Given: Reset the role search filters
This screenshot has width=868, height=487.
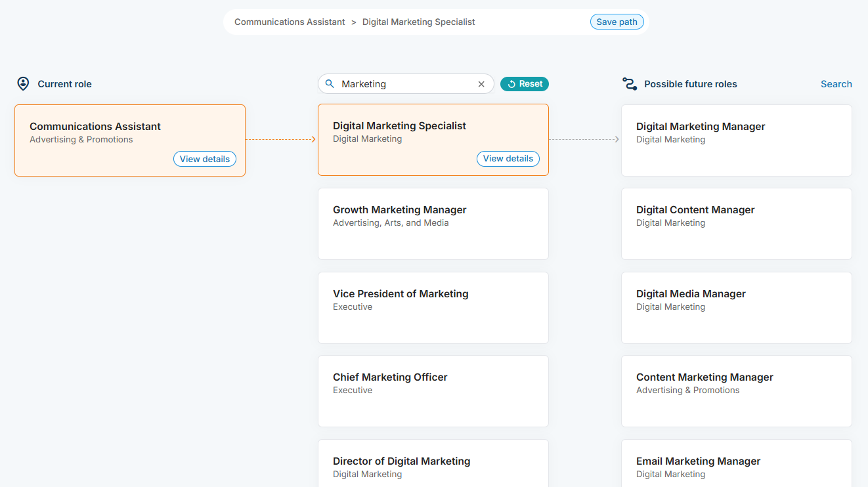Looking at the screenshot, I should 524,83.
